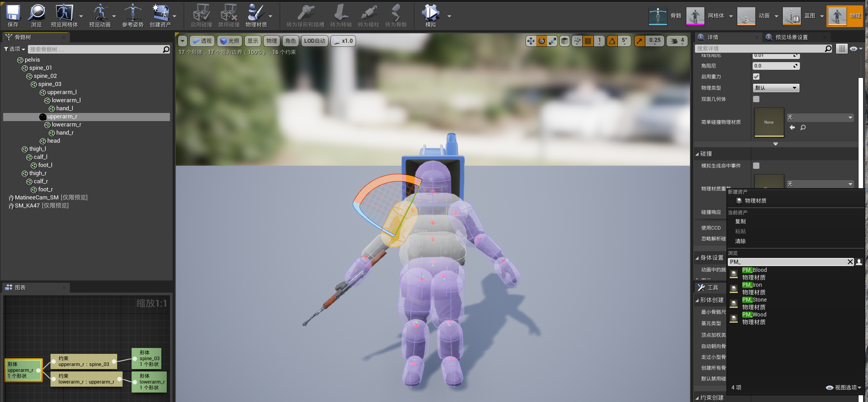This screenshot has width=868, height=402.
Task: Select the translate gizmo tool in viewport
Action: [x=531, y=41]
